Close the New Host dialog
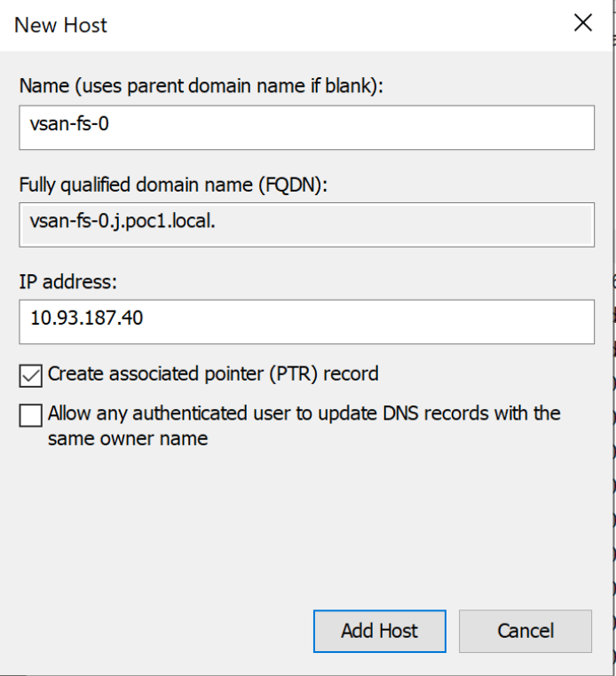Screen dimensions: 616x676 coord(583,24)
